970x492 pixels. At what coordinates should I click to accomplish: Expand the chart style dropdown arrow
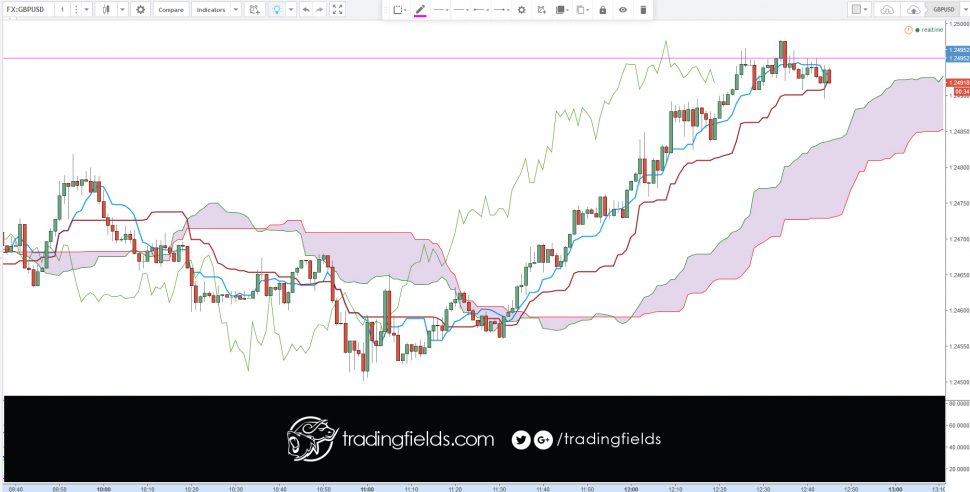click(x=122, y=9)
